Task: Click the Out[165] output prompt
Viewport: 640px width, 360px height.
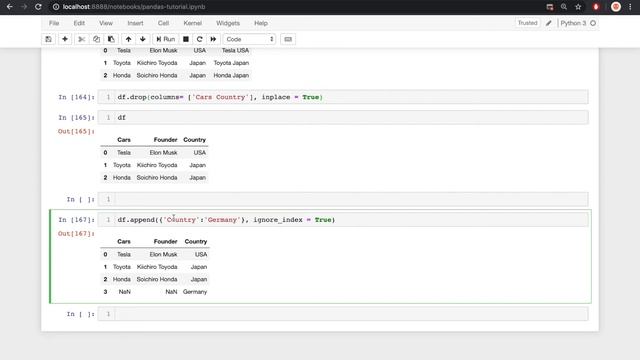Action: tap(76, 131)
